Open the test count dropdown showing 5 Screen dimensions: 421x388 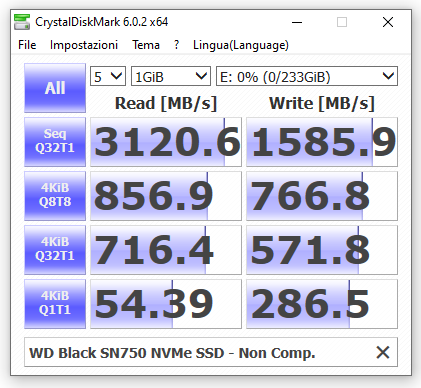click(x=108, y=76)
